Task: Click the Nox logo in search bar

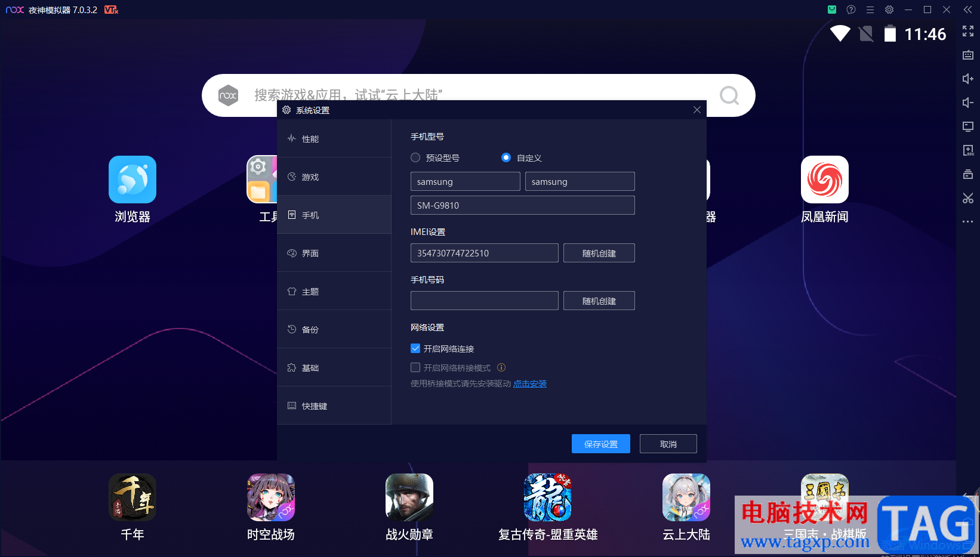Action: coord(228,95)
